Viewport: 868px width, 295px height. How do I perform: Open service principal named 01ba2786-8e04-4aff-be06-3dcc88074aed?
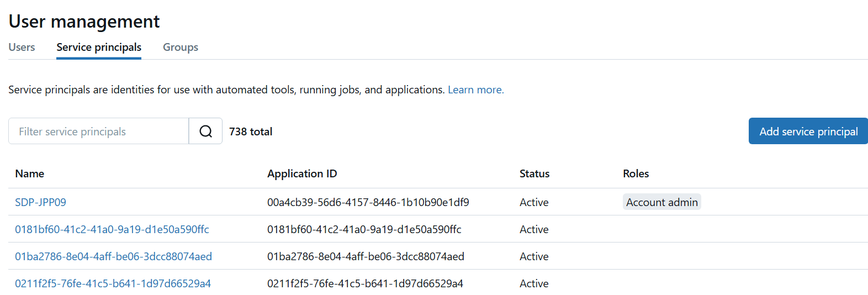[113, 256]
